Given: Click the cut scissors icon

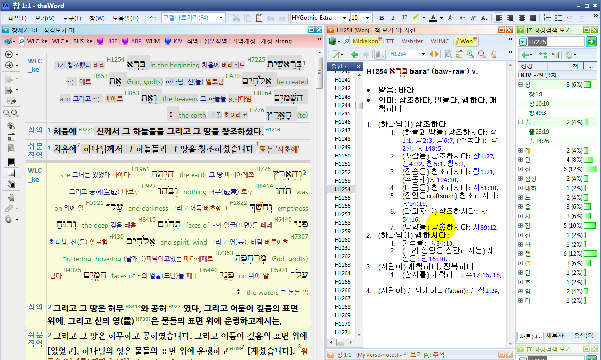Looking at the screenshot, I should tap(236, 18).
